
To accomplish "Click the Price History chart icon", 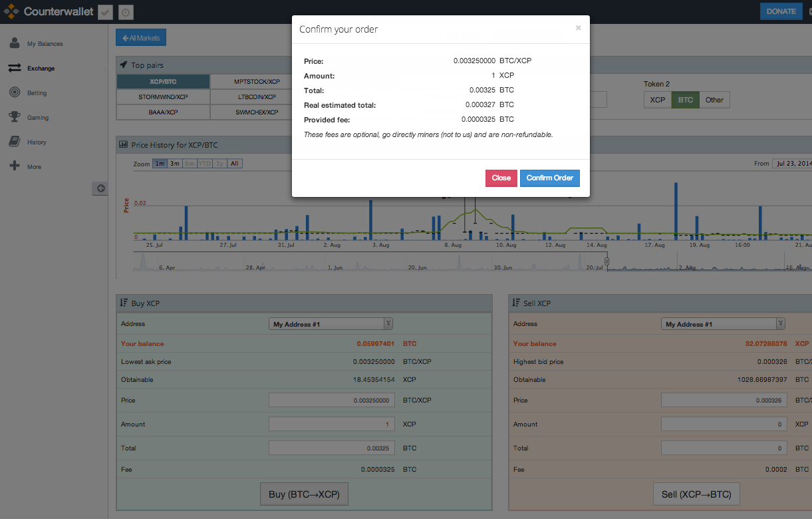I will click(x=124, y=144).
